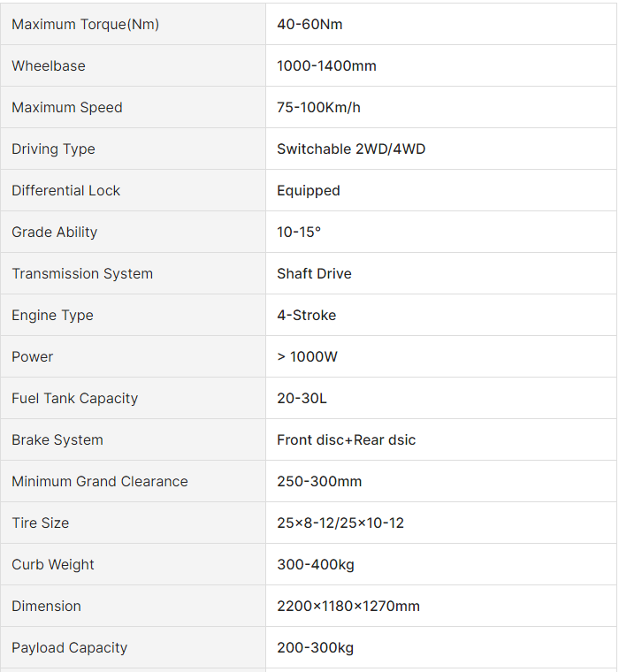The width and height of the screenshot is (619, 672).
Task: Select the Grade Ability label
Action: click(x=55, y=233)
